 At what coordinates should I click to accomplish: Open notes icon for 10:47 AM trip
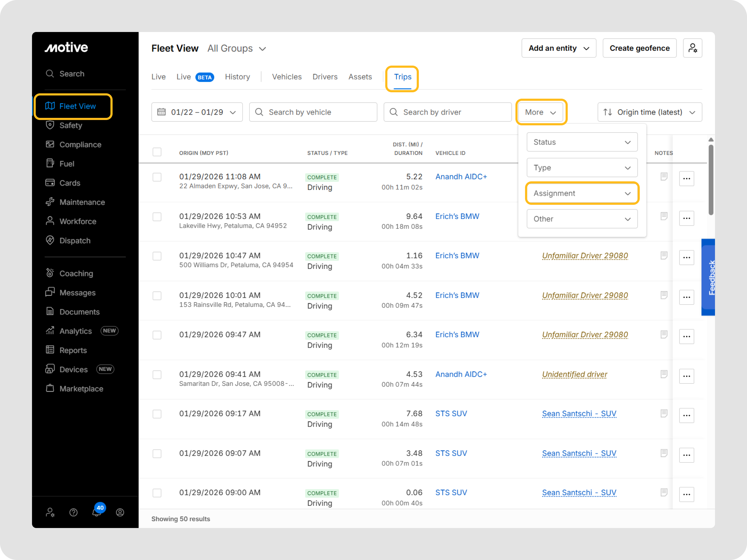663,255
